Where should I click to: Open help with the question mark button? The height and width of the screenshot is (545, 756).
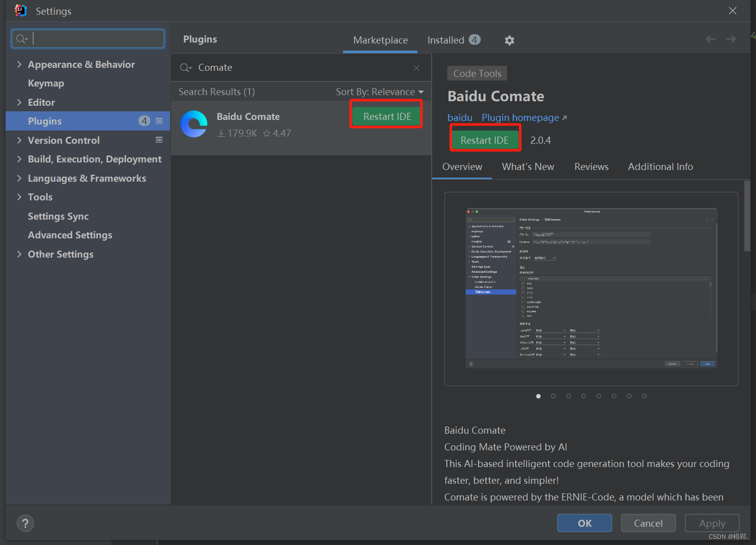click(25, 523)
